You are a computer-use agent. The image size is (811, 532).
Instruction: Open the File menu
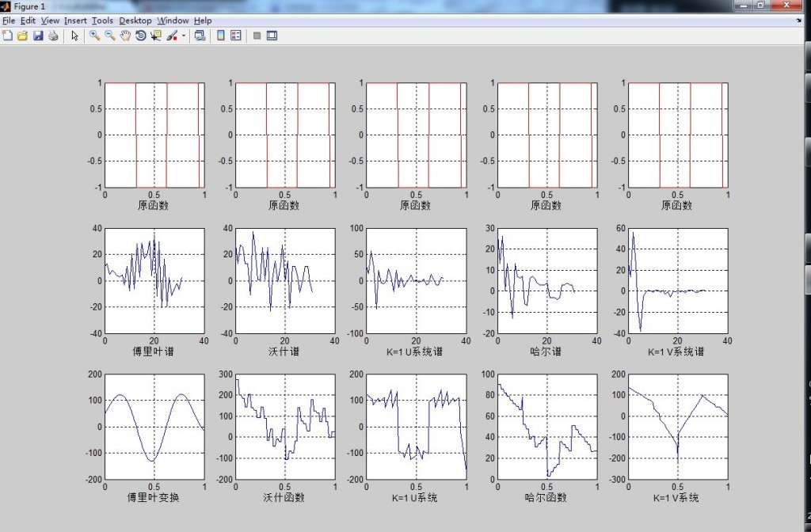pyautogui.click(x=9, y=21)
